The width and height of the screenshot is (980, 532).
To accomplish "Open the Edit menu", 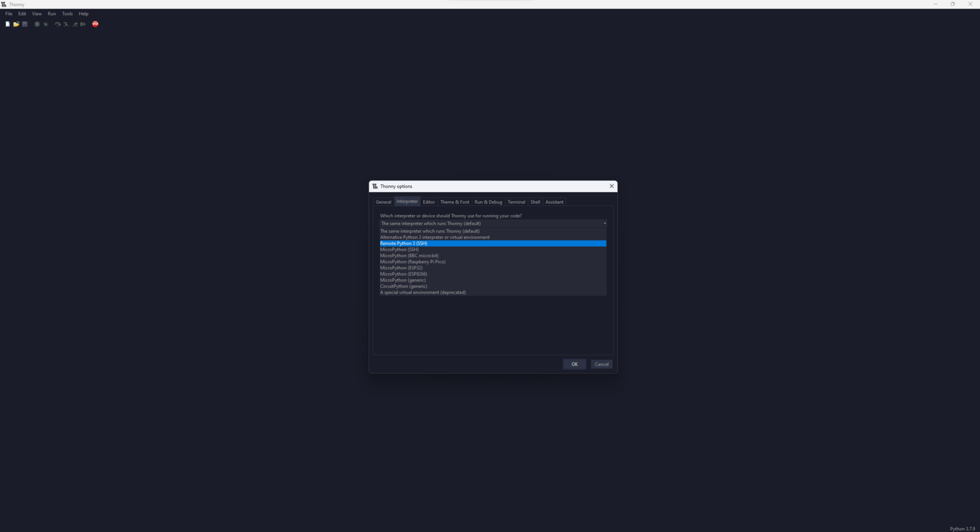I will [22, 13].
